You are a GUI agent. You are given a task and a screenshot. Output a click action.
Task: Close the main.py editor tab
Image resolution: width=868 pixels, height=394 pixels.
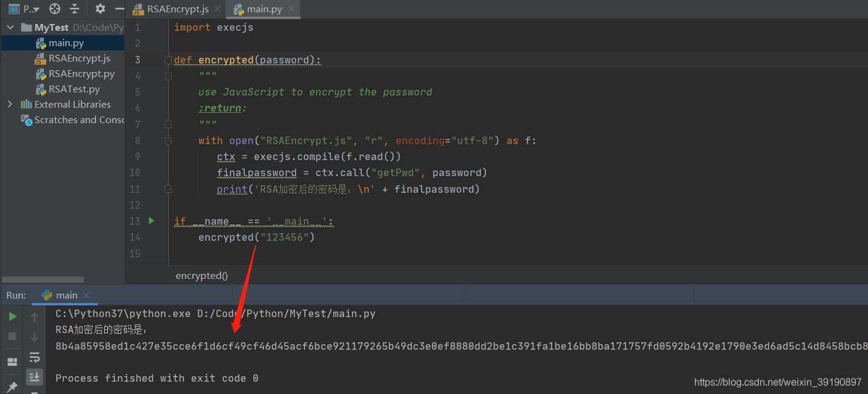(x=292, y=9)
